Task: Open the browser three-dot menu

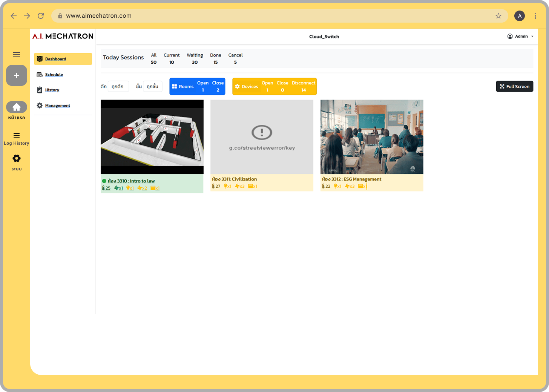Action: (535, 16)
